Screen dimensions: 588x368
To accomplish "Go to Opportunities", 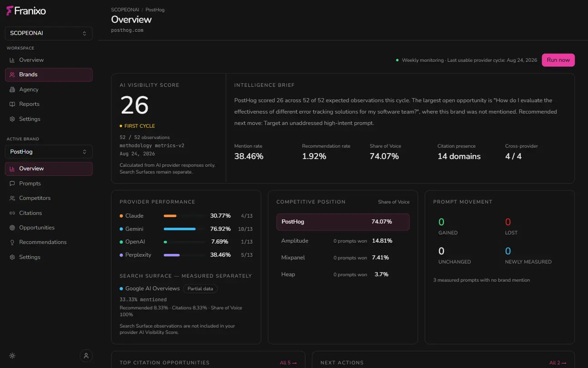I will click(x=49, y=228).
